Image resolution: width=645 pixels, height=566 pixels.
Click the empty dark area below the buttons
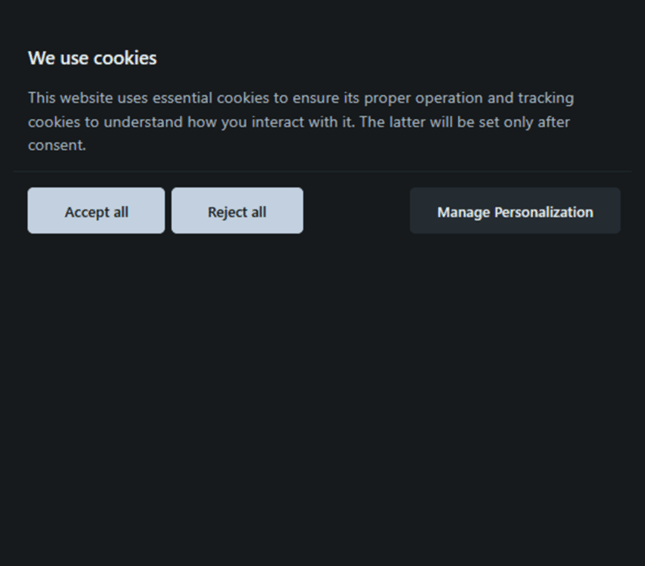[322, 400]
